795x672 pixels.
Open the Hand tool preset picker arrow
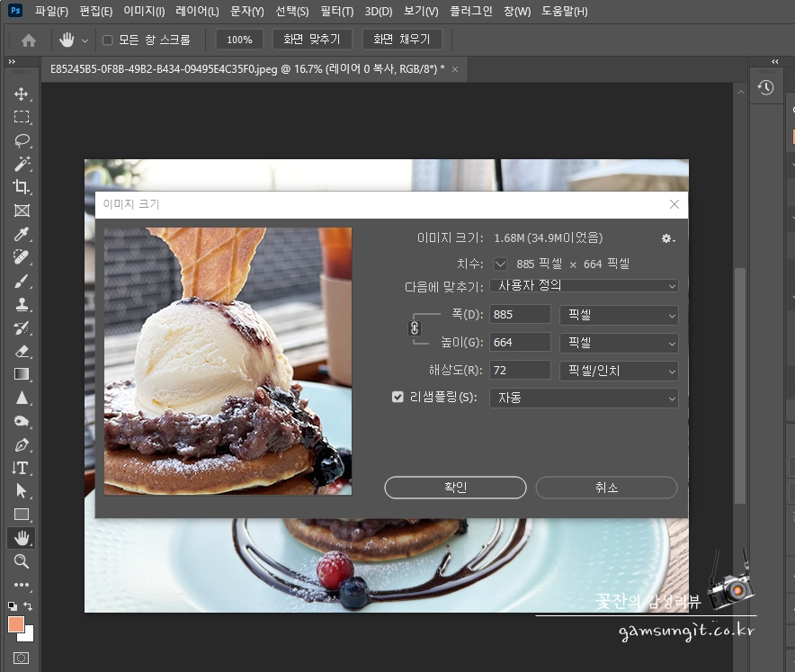tap(85, 40)
